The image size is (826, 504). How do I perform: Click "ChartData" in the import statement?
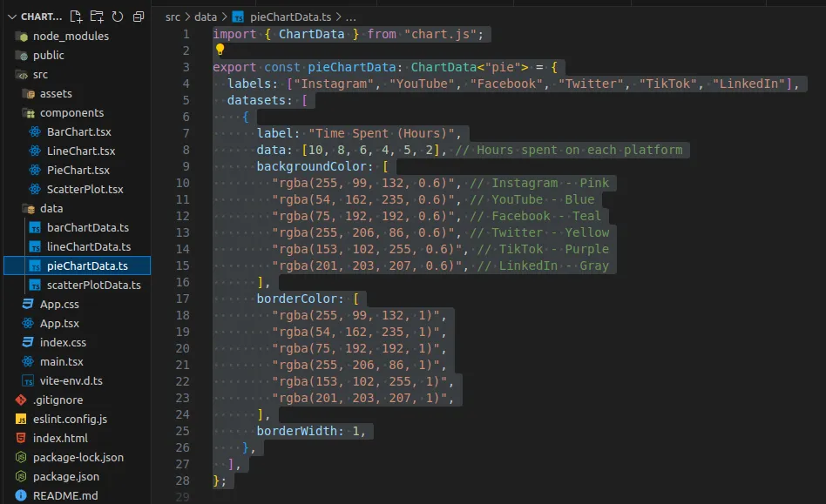311,34
